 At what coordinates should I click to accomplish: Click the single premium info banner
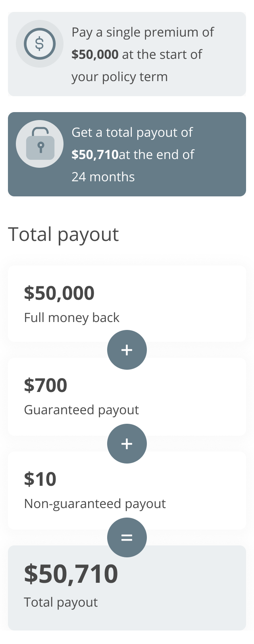(127, 54)
